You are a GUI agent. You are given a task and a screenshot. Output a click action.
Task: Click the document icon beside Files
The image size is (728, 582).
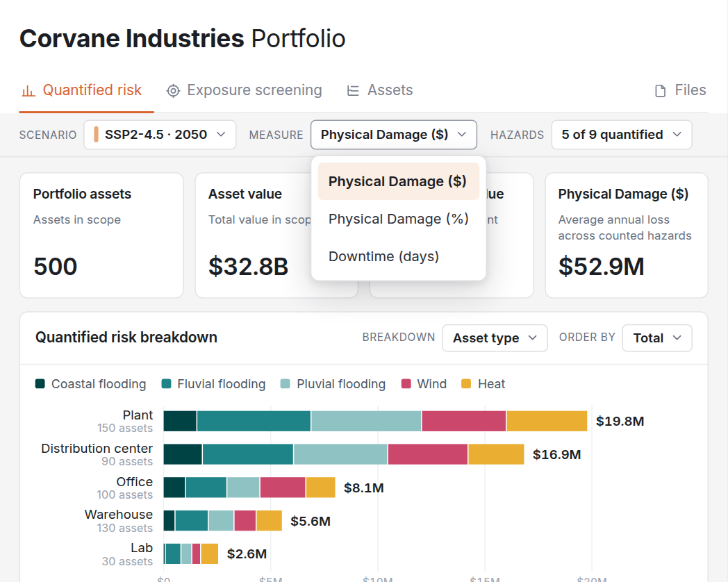[x=660, y=90]
